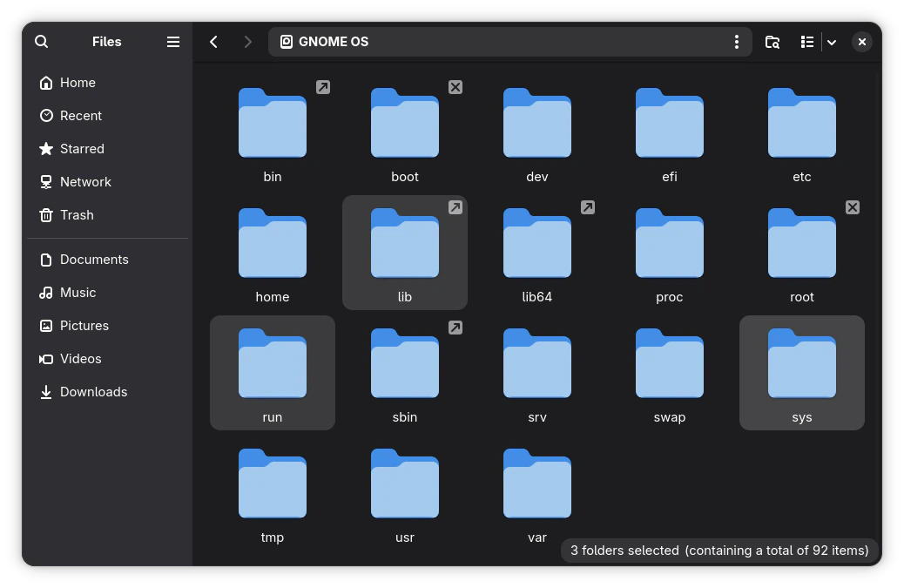
Task: Expand the view options dropdown arrow
Action: pyautogui.click(x=832, y=42)
